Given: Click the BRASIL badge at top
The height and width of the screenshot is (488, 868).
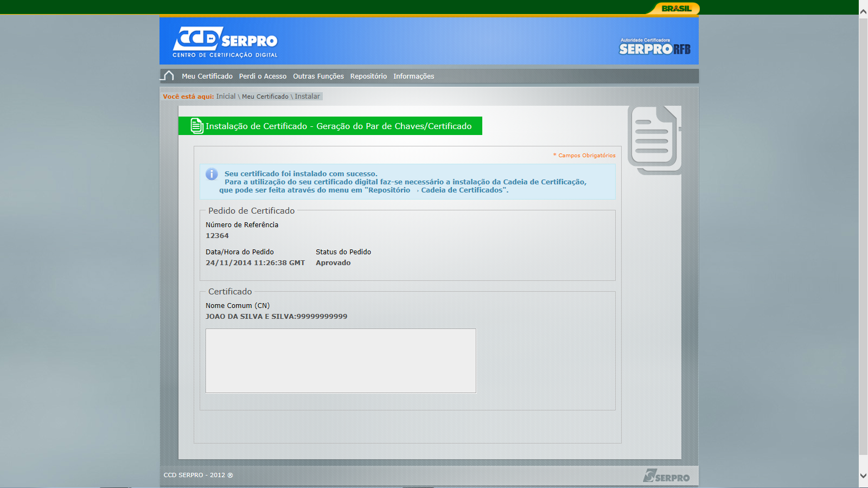Looking at the screenshot, I should pos(676,8).
